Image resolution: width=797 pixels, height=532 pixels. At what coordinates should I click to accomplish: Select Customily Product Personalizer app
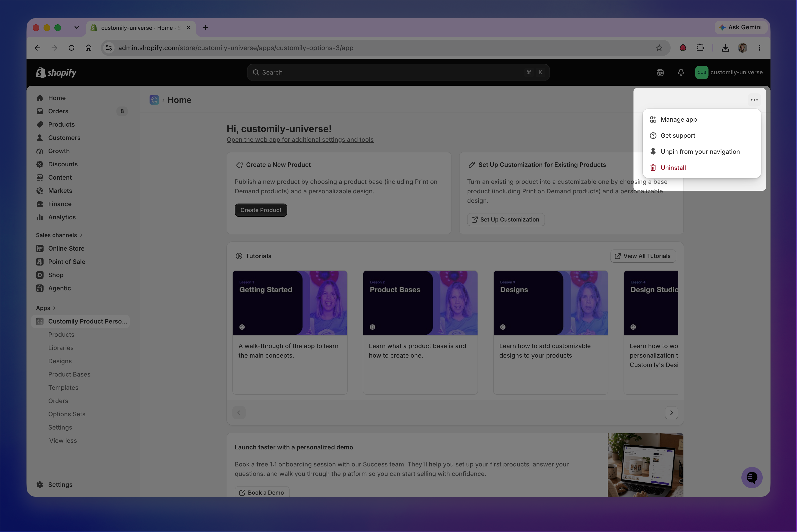80,321
